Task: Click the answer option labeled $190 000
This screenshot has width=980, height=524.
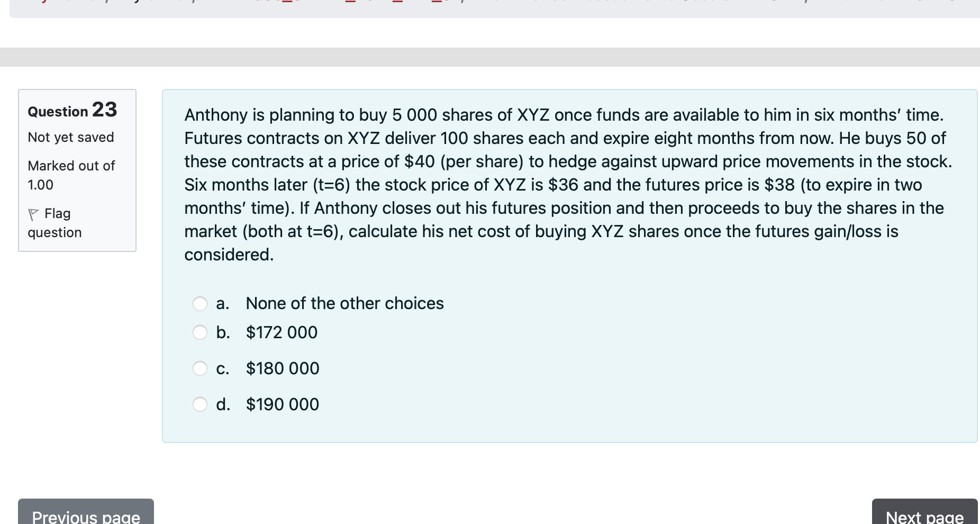Action: pyautogui.click(x=282, y=404)
